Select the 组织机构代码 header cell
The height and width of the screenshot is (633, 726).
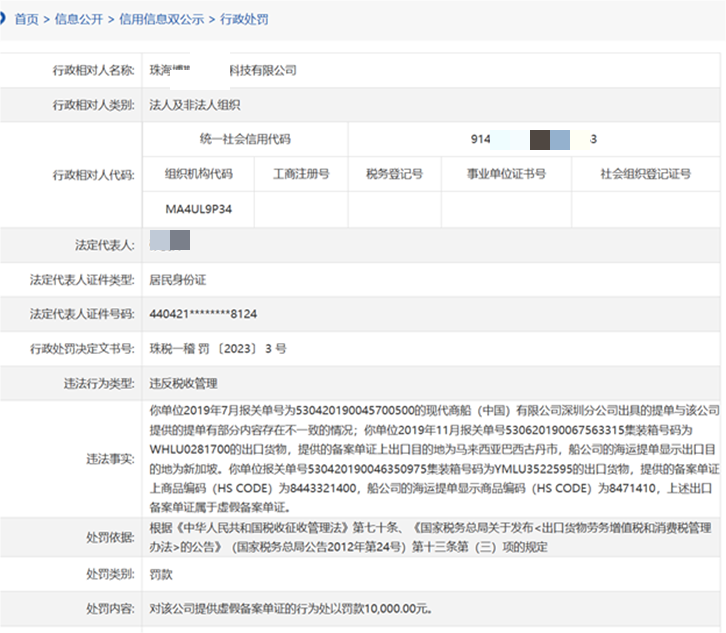click(198, 174)
